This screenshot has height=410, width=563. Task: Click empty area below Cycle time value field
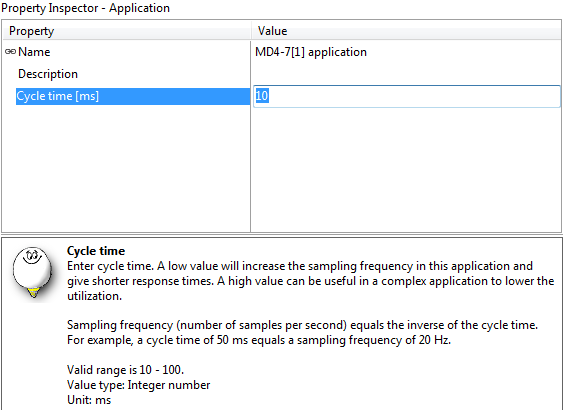pos(406,169)
